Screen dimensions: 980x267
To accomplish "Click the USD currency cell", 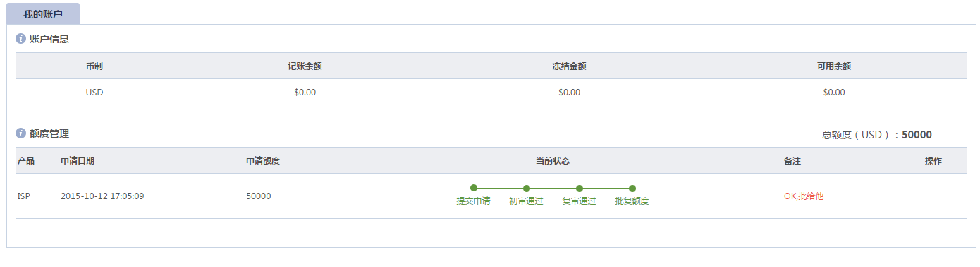I will [x=94, y=92].
